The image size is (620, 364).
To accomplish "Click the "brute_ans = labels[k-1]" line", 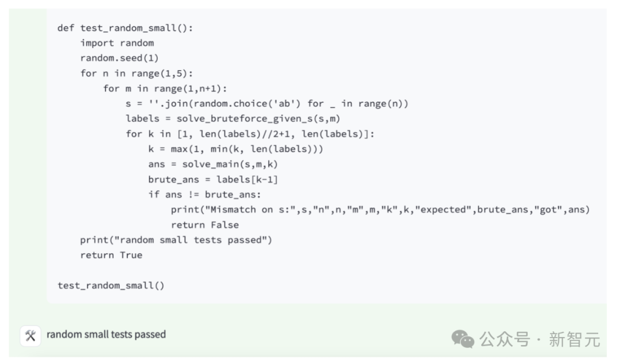I will 213,180.
